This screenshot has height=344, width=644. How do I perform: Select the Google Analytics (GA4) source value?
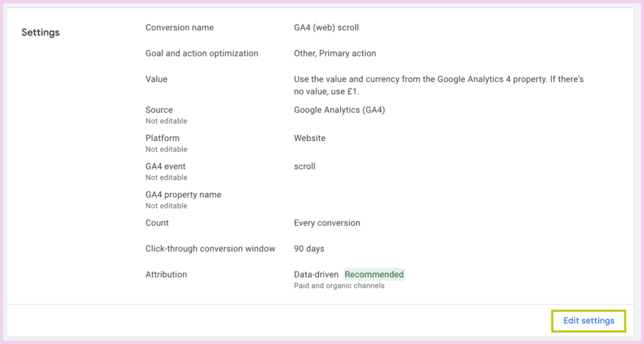pos(339,110)
